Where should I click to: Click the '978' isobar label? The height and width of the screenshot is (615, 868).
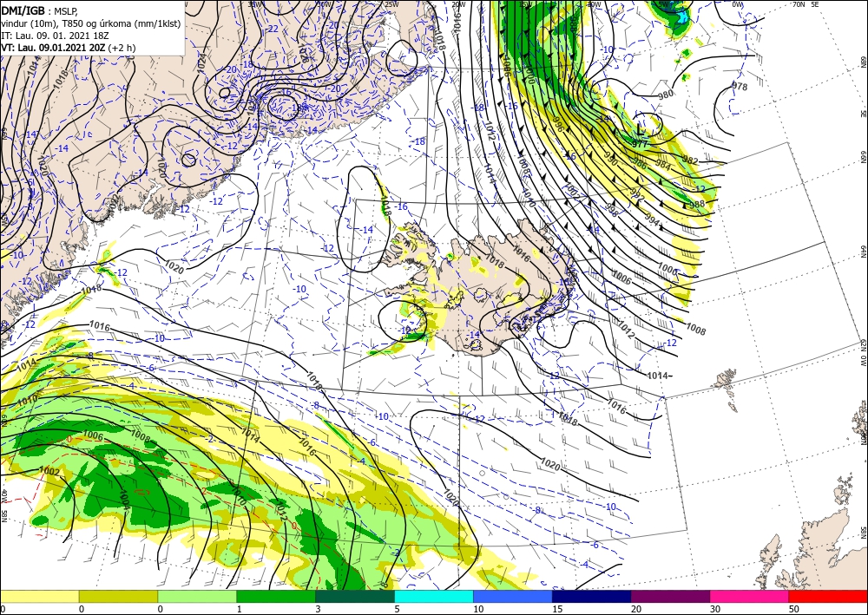click(x=740, y=87)
